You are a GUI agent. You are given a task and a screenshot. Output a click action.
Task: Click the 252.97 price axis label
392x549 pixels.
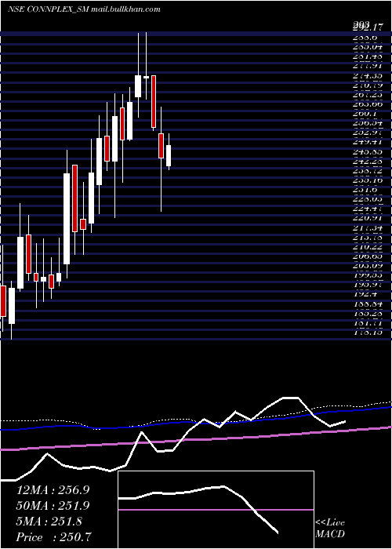point(368,133)
